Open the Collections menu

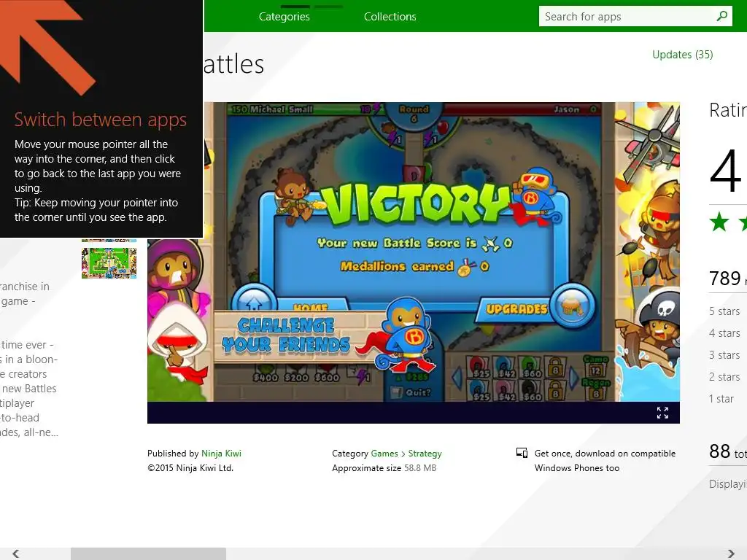390,17
